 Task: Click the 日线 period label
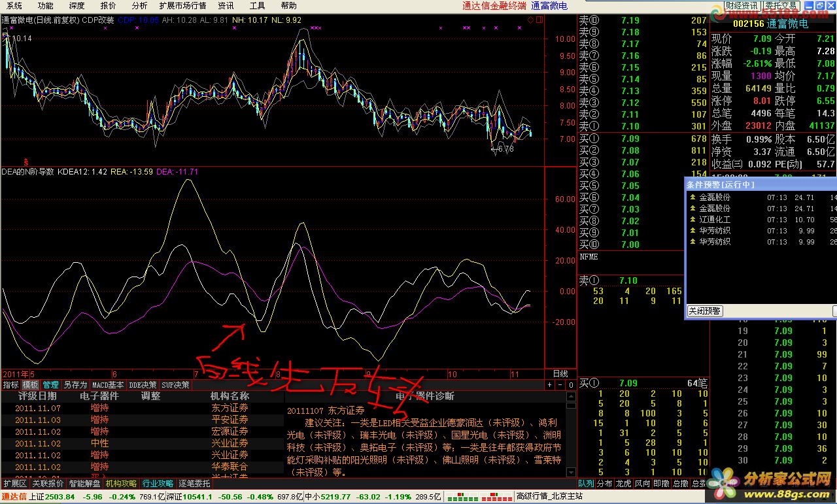click(560, 373)
